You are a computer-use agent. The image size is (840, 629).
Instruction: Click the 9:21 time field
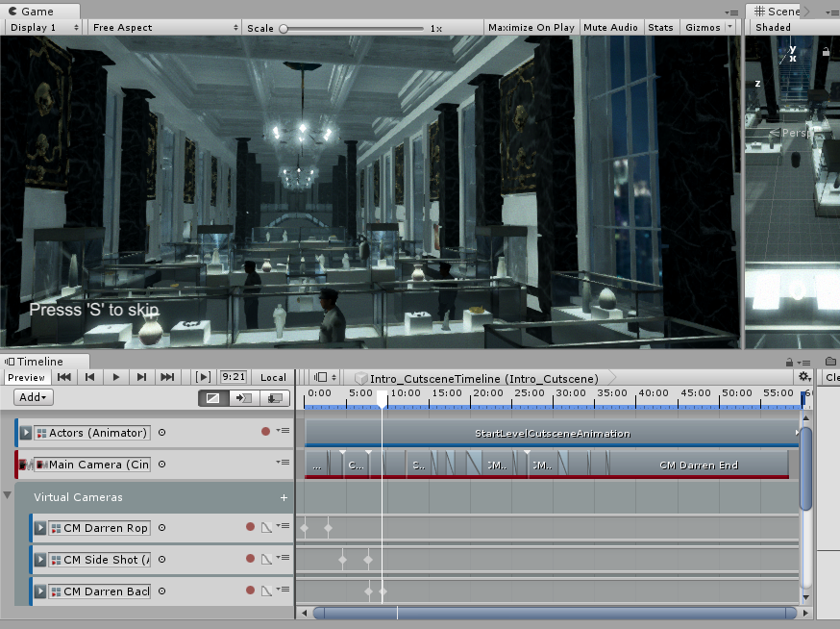pos(234,377)
